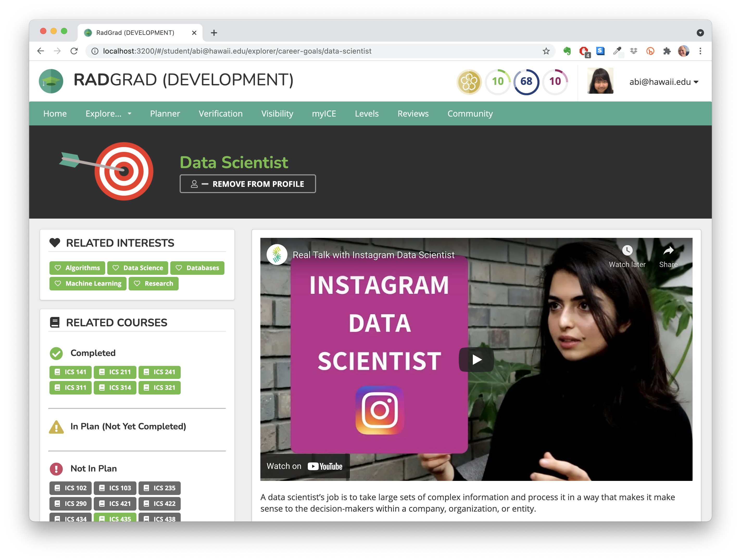This screenshot has width=741, height=560.
Task: Open the abi@hawaii.edu account dropdown
Action: (664, 82)
